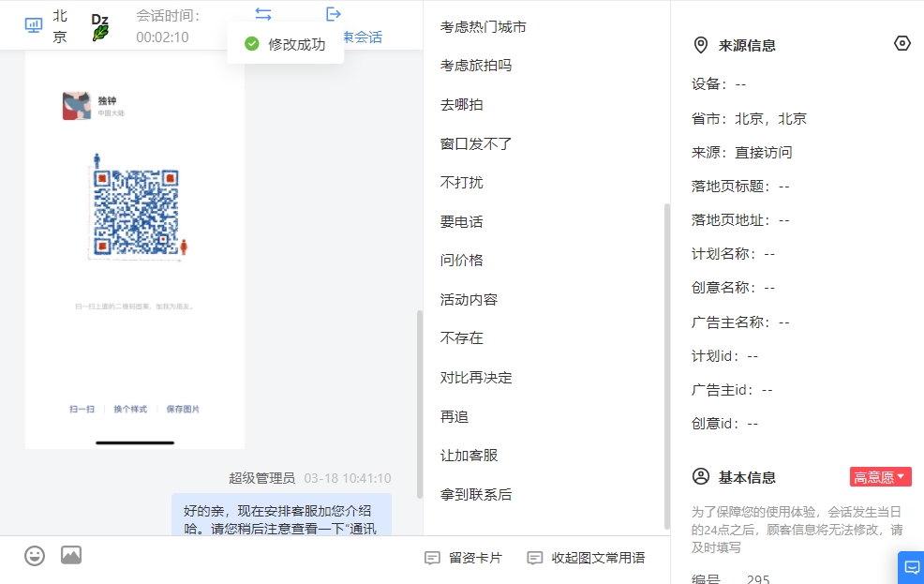Open the emoji picker smiley icon
Image resolution: width=924 pixels, height=584 pixels.
point(35,555)
